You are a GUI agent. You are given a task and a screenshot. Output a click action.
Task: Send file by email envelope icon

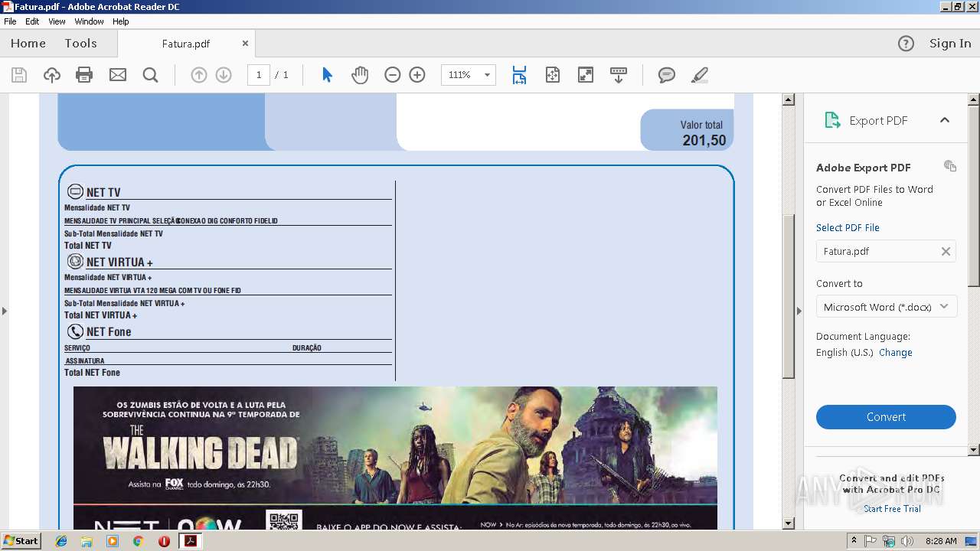pos(117,75)
